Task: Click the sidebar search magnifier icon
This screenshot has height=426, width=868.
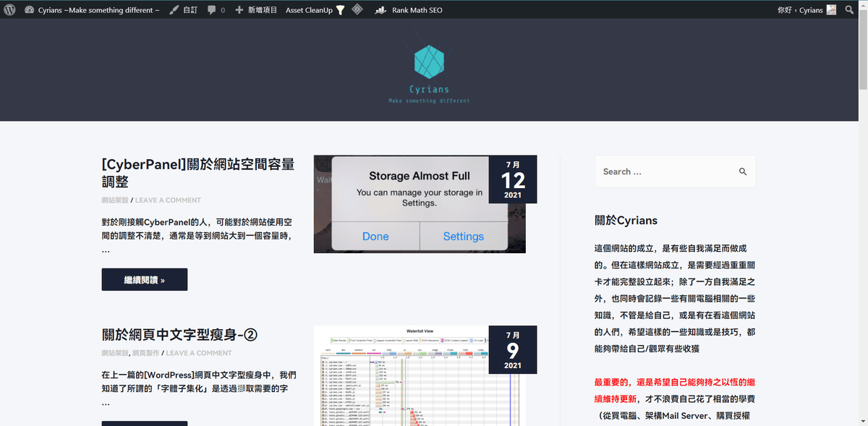Action: 743,171
